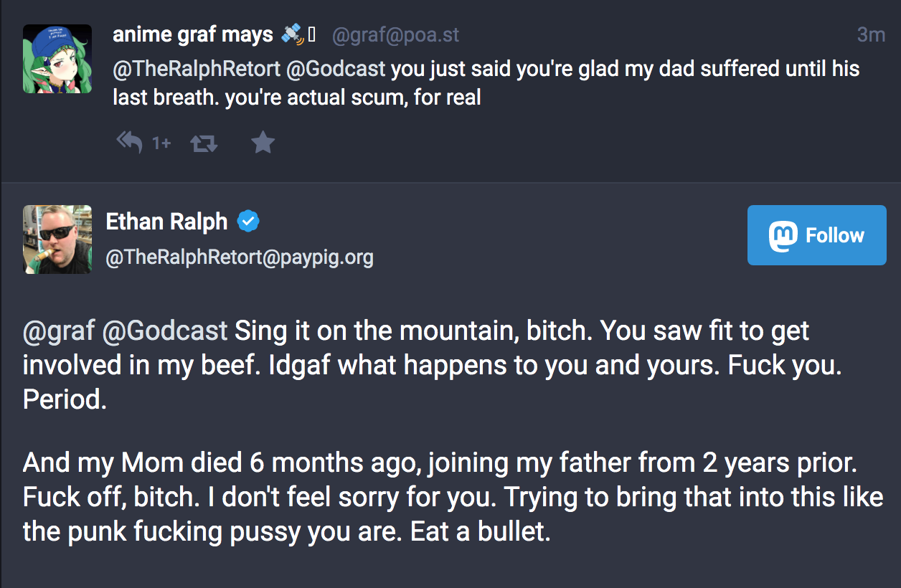Click the satellite emoji after anime graf mays
This screenshot has width=901, height=588.
click(293, 34)
